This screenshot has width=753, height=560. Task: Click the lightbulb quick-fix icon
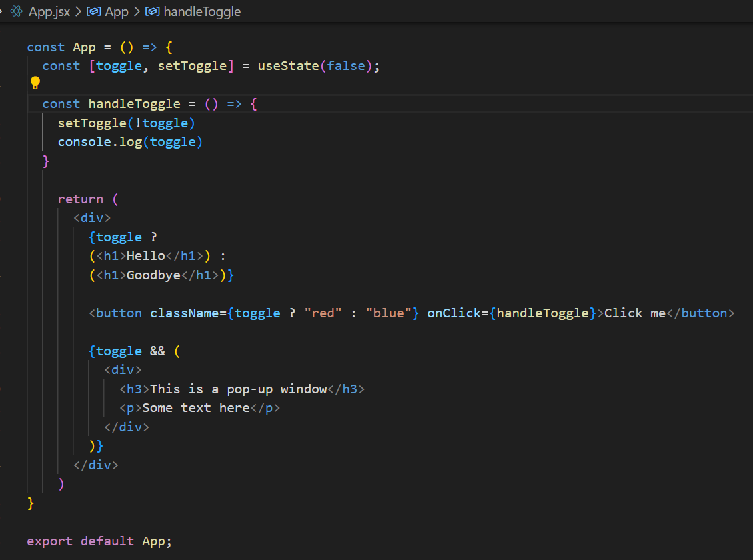[35, 83]
